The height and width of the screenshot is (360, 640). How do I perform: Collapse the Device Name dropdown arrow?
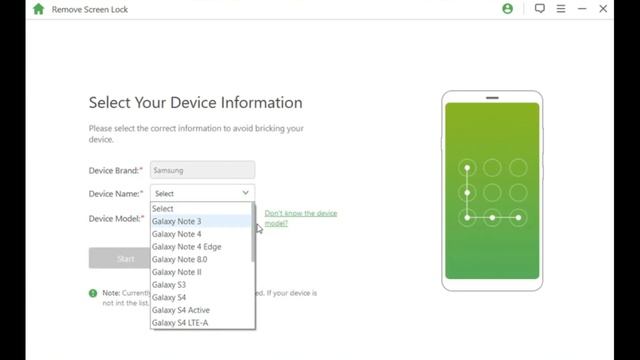245,193
